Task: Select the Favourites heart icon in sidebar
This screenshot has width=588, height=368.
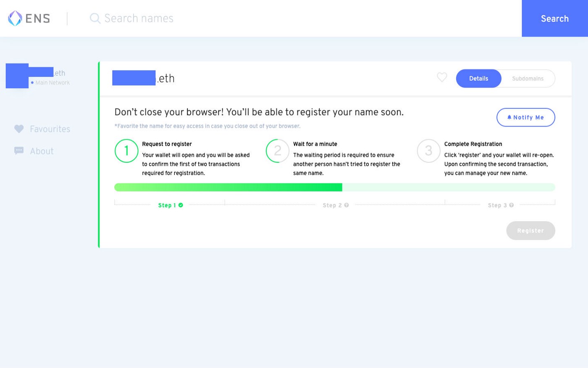Action: (x=18, y=129)
